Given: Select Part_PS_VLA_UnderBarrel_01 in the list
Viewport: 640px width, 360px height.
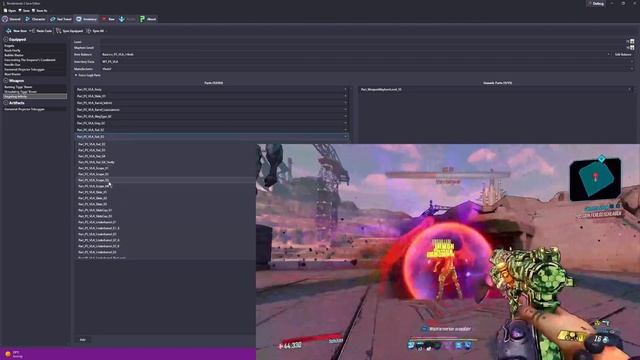Looking at the screenshot, I should [x=97, y=222].
